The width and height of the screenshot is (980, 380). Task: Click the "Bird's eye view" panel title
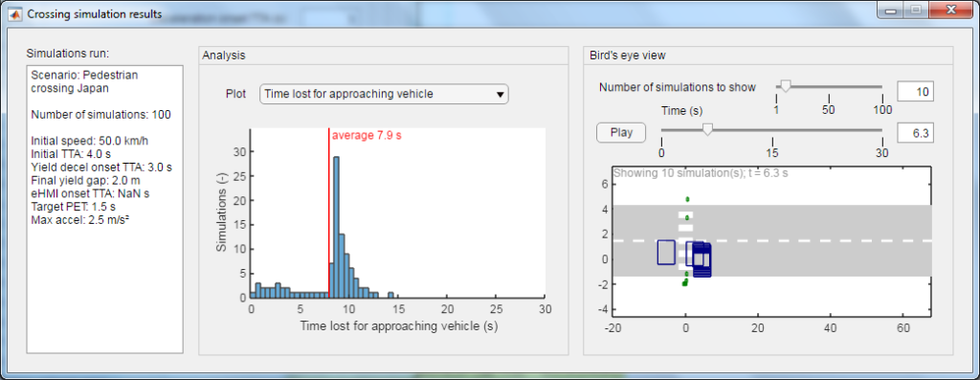pos(627,55)
